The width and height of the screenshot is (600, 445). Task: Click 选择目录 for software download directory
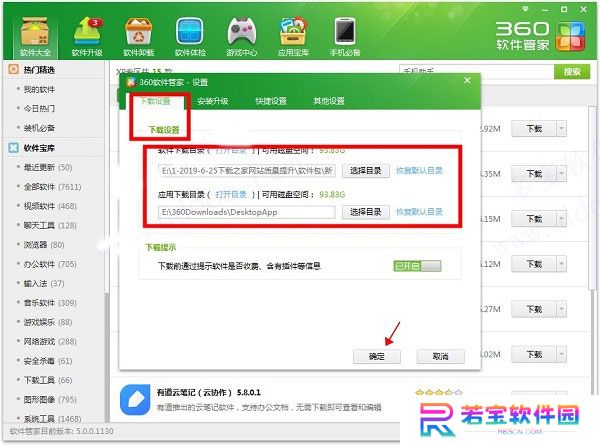click(x=365, y=171)
